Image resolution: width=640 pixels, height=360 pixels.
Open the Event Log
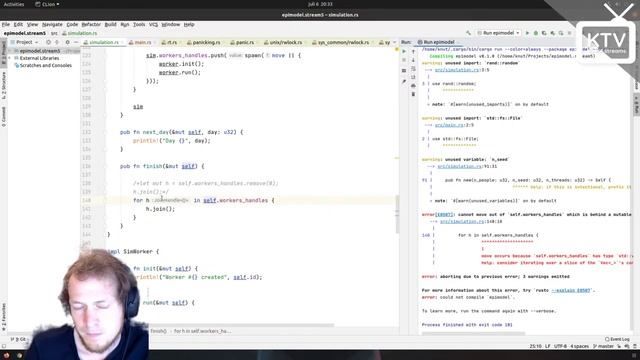pyautogui.click(x=617, y=339)
